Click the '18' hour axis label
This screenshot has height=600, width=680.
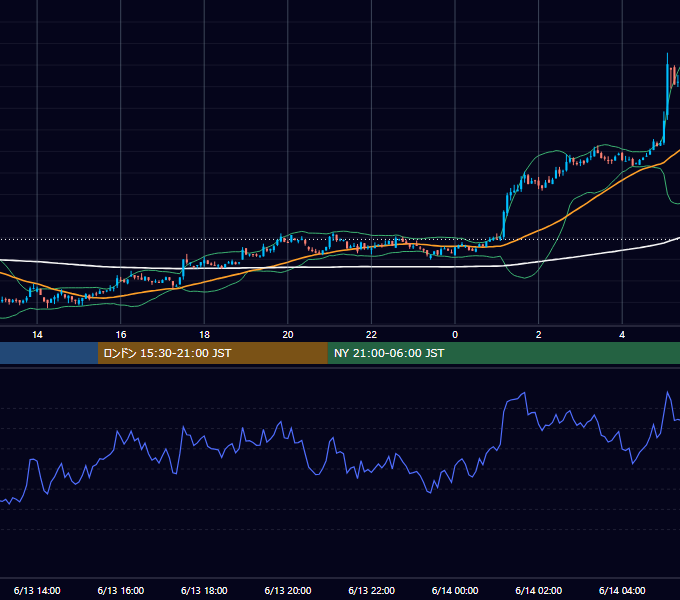coord(204,335)
